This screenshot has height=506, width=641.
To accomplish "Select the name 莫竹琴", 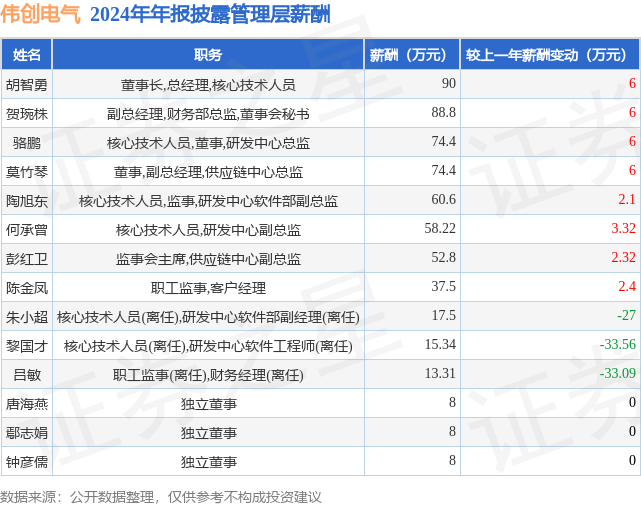I will (x=27, y=172).
